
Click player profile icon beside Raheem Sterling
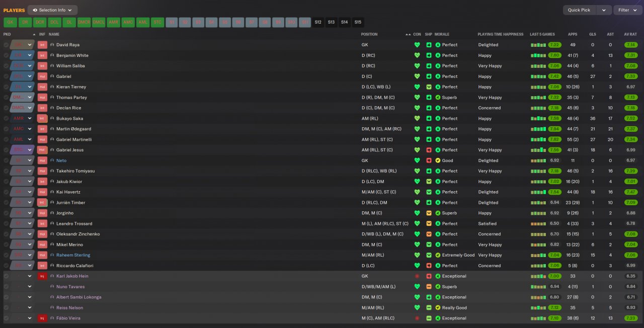pos(52,255)
